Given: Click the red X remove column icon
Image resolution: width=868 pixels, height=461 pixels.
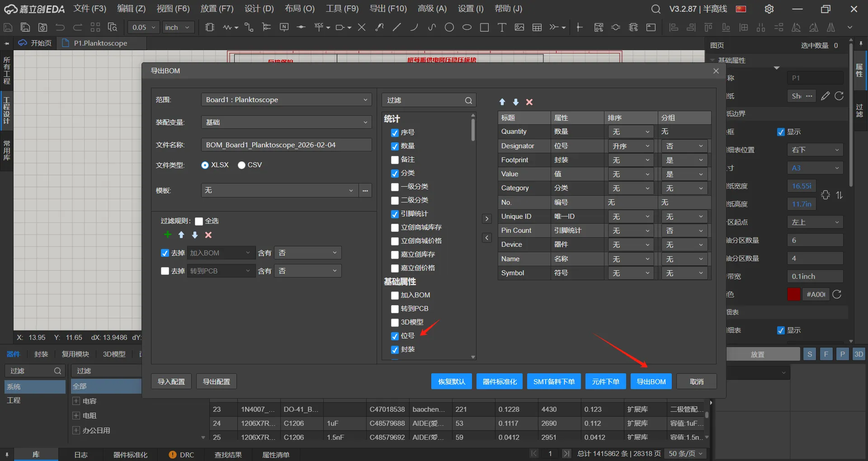Looking at the screenshot, I should 529,102.
